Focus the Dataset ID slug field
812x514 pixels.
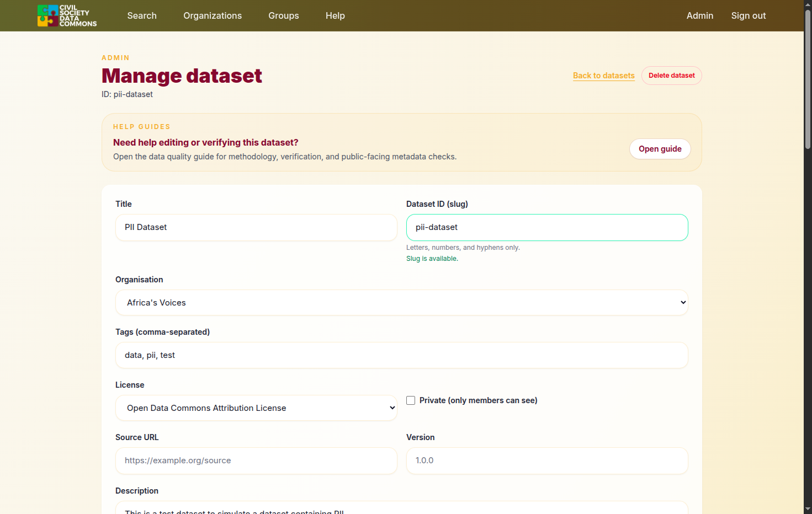(x=547, y=227)
